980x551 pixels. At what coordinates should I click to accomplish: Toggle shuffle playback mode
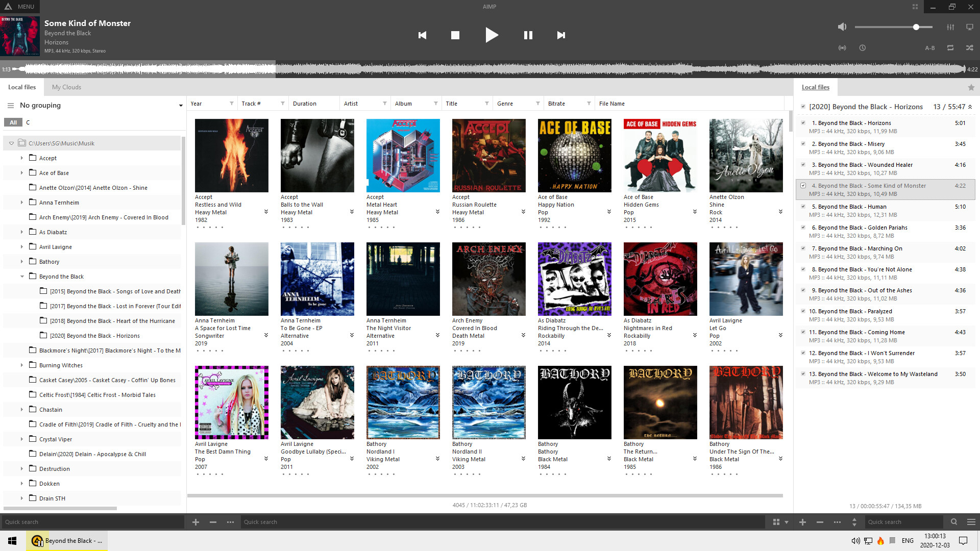pyautogui.click(x=969, y=48)
